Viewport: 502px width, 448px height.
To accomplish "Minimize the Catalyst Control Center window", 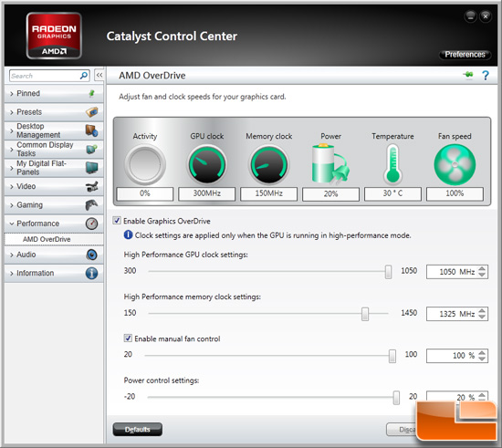I will coord(471,16).
